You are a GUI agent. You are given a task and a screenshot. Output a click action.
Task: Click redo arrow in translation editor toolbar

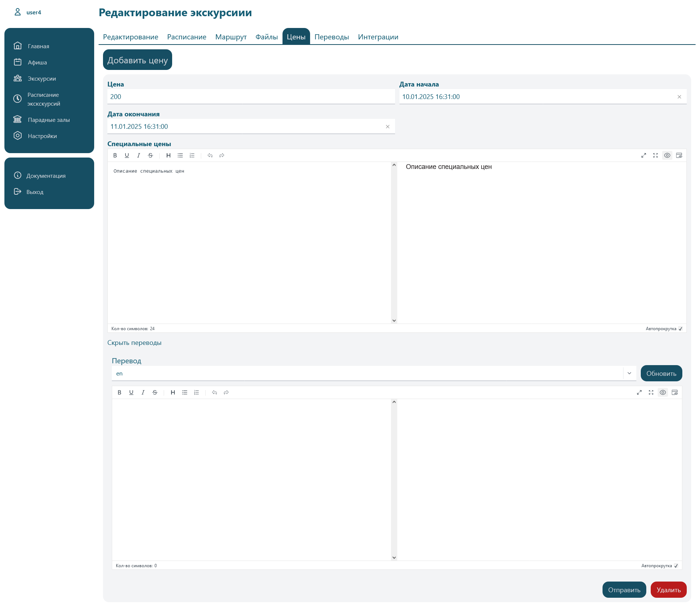click(226, 392)
